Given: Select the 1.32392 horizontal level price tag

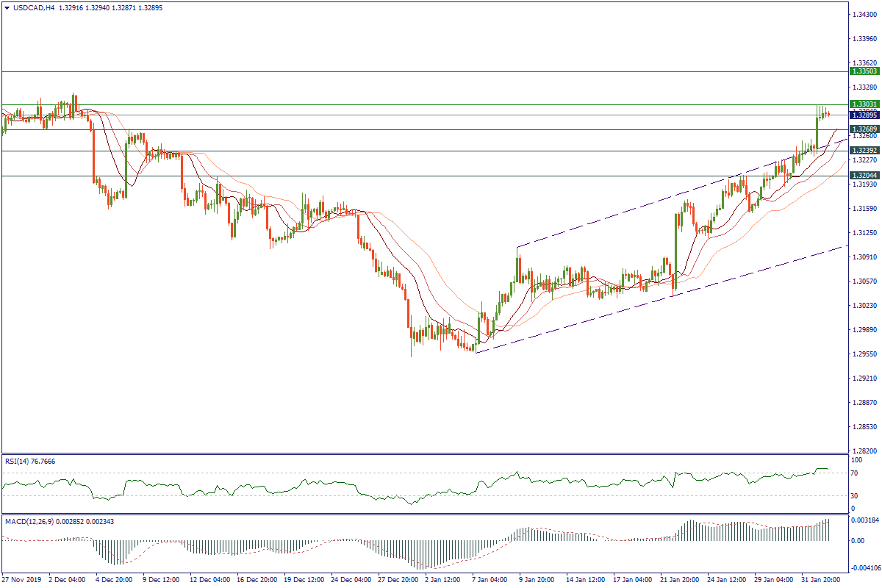Looking at the screenshot, I should (x=864, y=151).
